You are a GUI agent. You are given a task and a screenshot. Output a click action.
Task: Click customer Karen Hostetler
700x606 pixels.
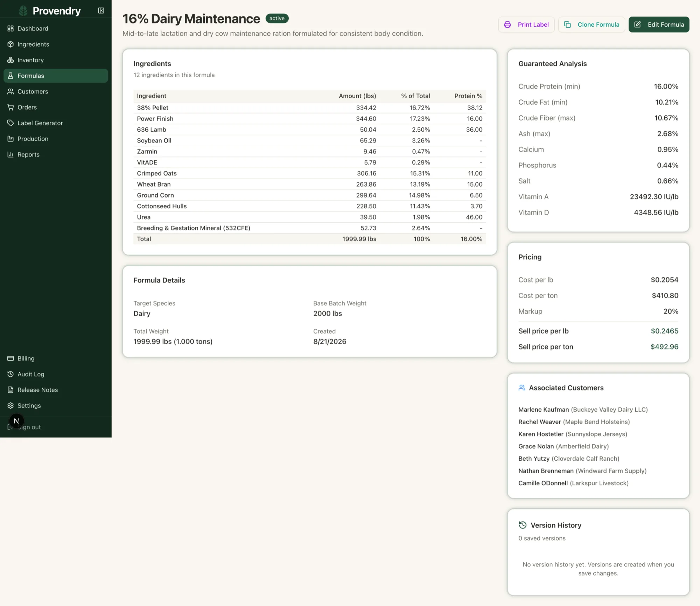pos(541,434)
